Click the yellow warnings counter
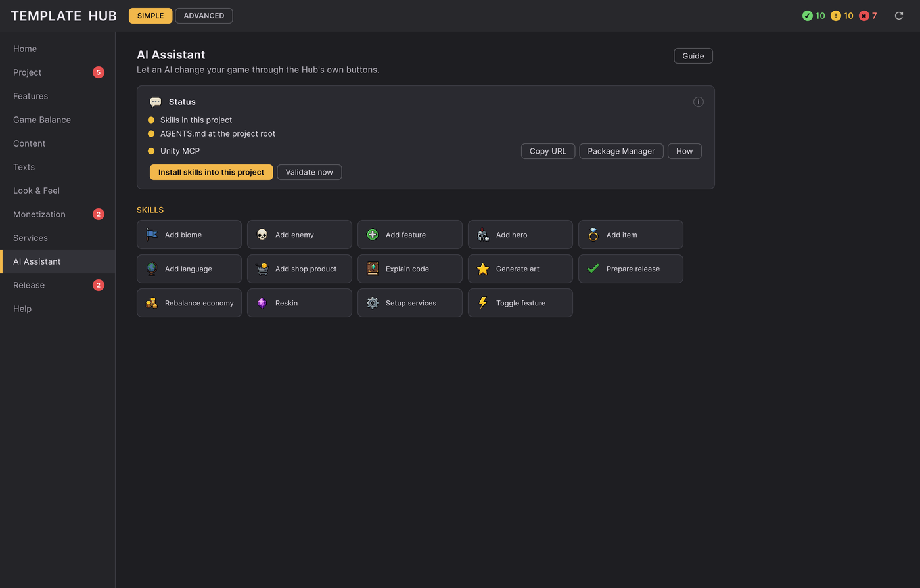The height and width of the screenshot is (588, 920). pyautogui.click(x=842, y=16)
